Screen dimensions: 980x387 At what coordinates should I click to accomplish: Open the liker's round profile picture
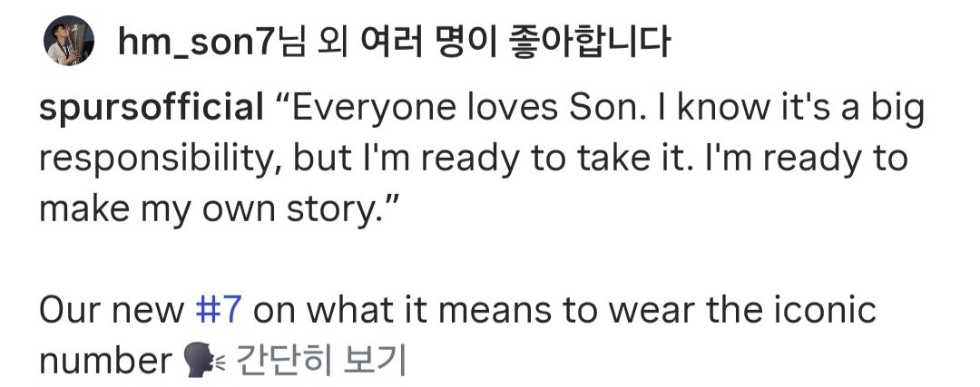[69, 41]
